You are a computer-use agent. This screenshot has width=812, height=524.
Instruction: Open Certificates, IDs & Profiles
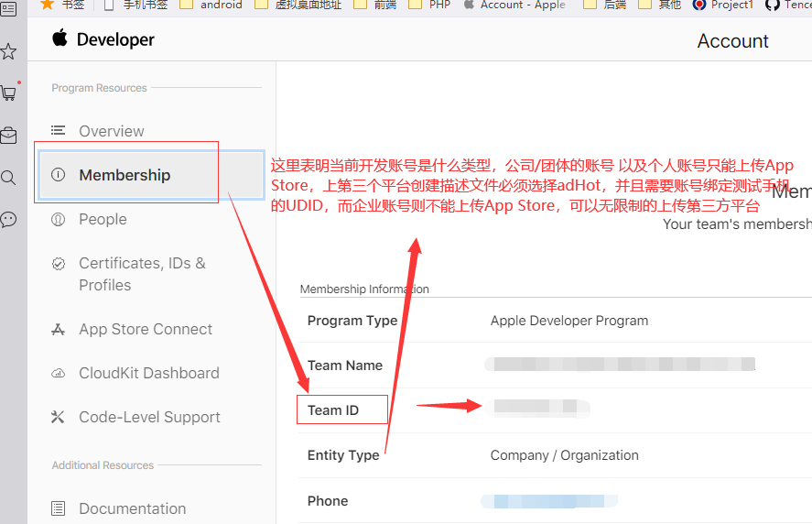142,274
